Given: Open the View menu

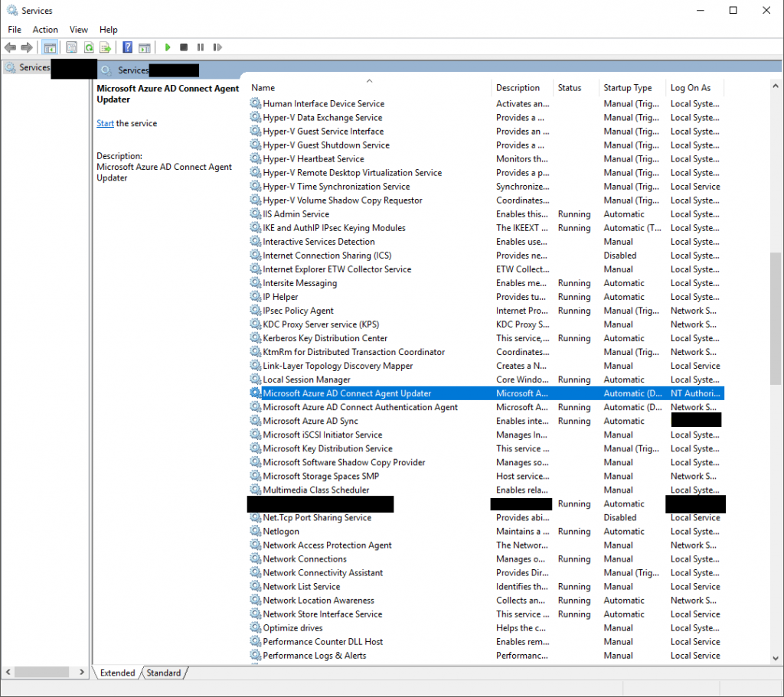Looking at the screenshot, I should click(x=79, y=30).
